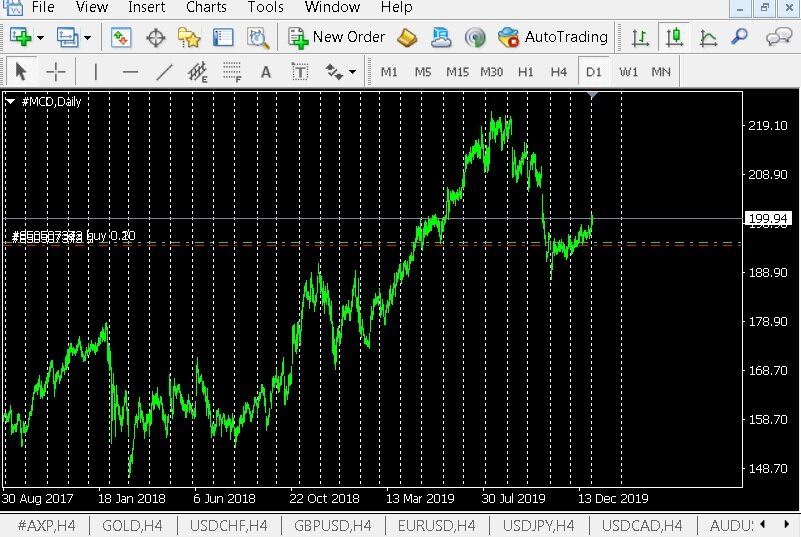Select the equidistant channel tool
The width and height of the screenshot is (801, 537).
pos(198,72)
